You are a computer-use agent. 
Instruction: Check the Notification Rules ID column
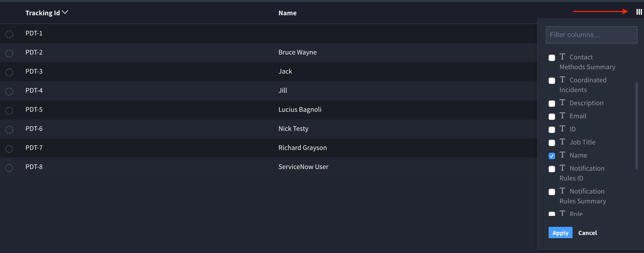pyautogui.click(x=552, y=169)
